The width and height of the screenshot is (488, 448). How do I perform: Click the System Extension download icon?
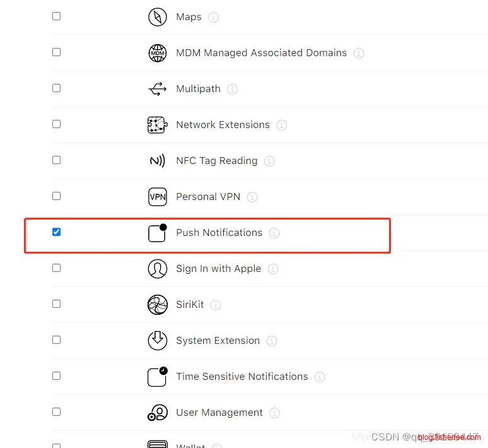coord(157,341)
